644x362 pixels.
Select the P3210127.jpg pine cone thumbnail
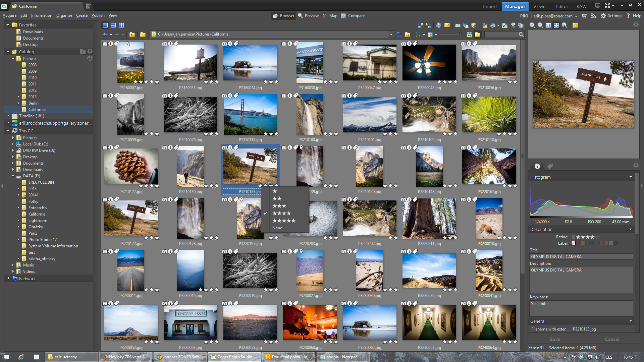[x=131, y=167]
